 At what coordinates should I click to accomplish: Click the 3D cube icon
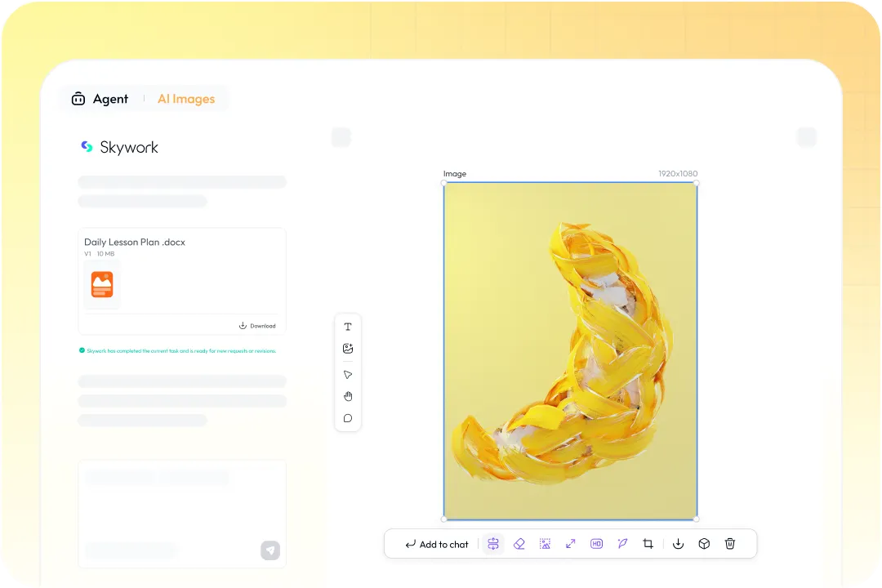(x=704, y=544)
